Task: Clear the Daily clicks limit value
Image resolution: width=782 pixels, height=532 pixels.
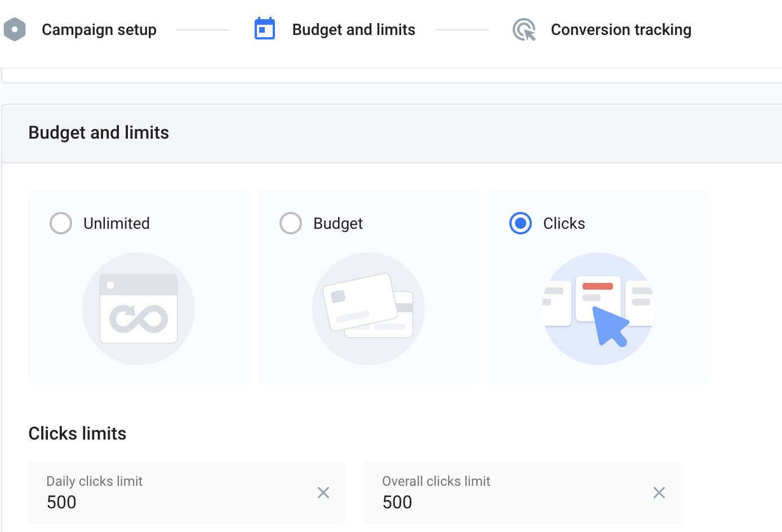Action: [x=323, y=493]
